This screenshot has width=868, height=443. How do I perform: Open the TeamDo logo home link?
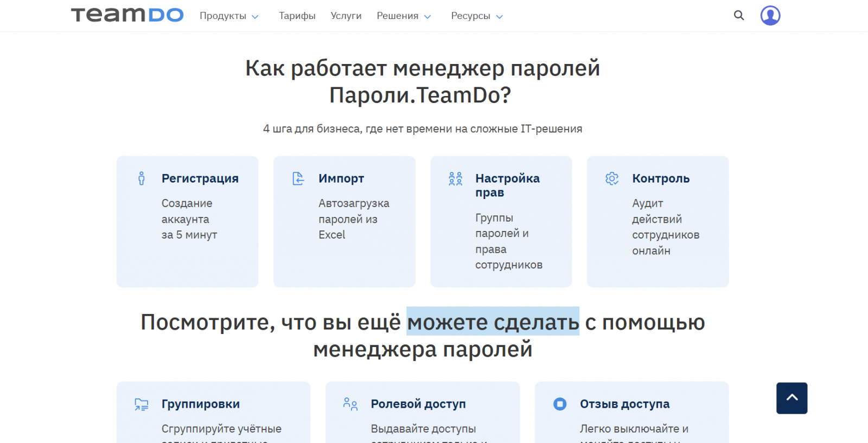tap(127, 15)
